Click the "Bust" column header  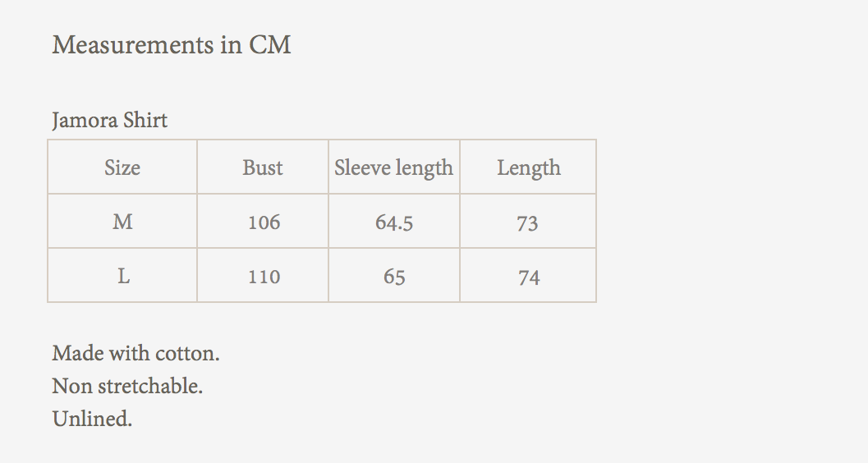click(263, 167)
